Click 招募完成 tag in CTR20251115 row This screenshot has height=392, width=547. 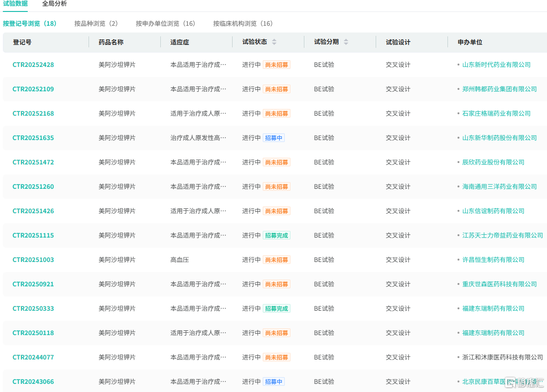277,236
